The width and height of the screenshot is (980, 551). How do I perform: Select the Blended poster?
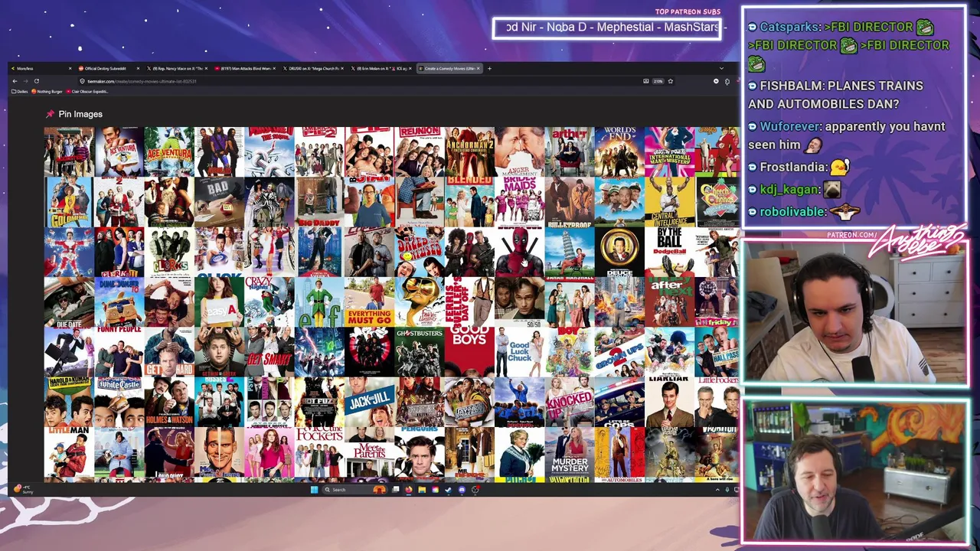click(x=469, y=202)
